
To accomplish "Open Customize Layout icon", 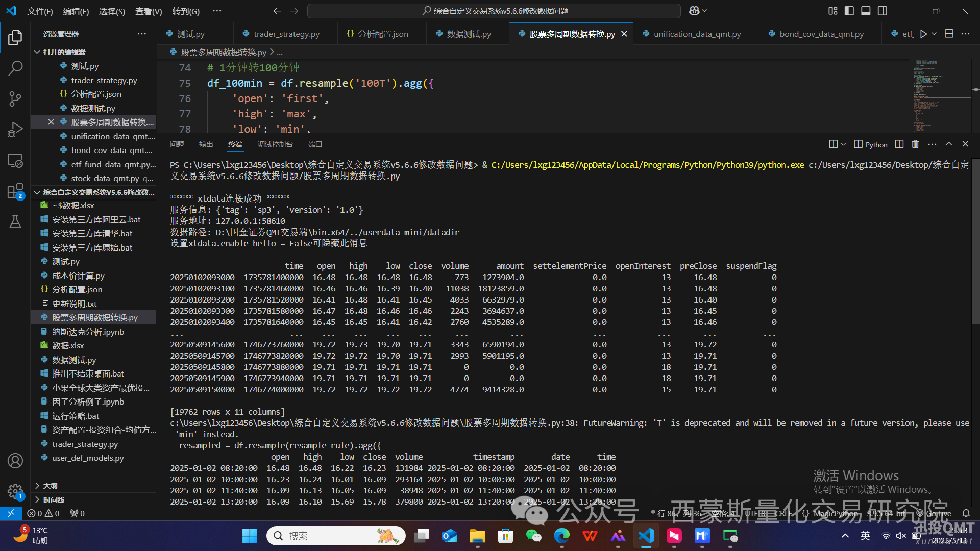I will (x=833, y=11).
